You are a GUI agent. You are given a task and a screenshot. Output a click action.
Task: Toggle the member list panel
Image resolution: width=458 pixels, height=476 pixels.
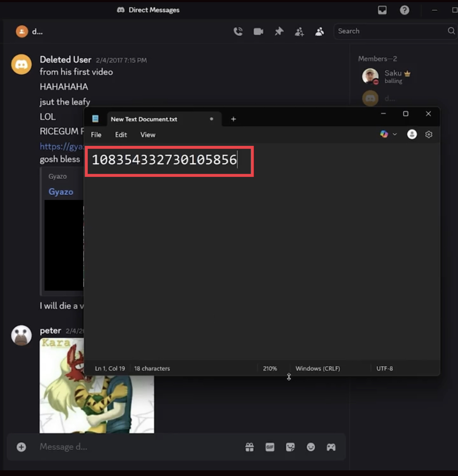tap(320, 32)
